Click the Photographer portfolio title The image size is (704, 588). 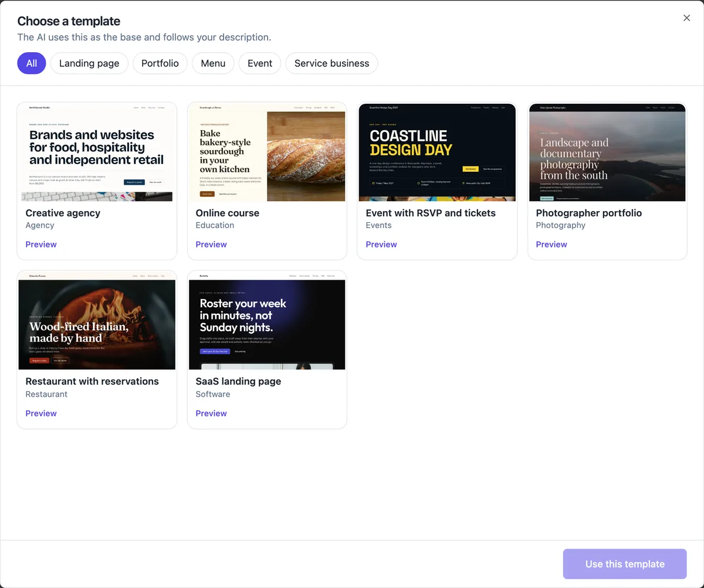coord(589,213)
